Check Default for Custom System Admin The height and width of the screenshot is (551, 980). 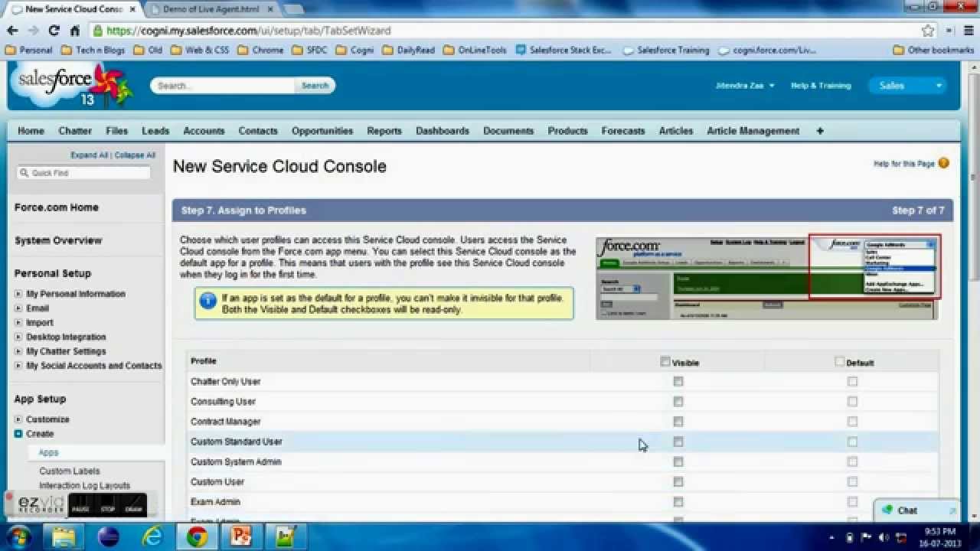point(853,461)
